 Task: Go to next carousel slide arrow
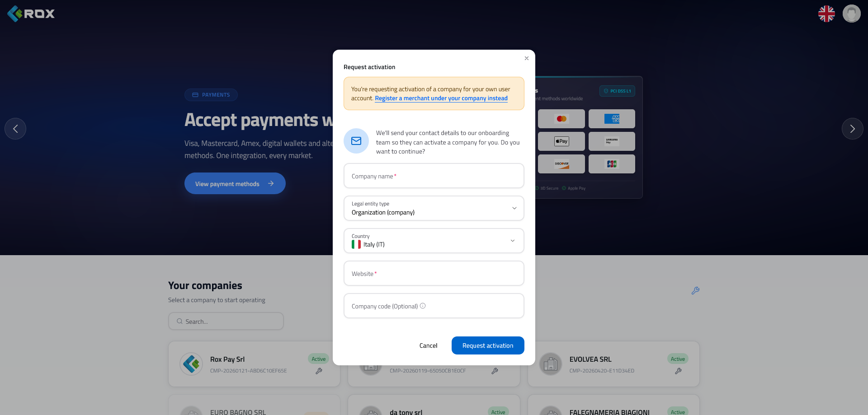point(853,129)
